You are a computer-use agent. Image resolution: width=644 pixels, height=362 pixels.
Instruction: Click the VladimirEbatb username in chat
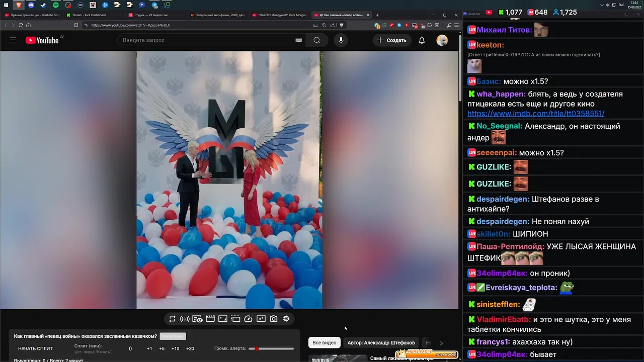tap(504, 320)
